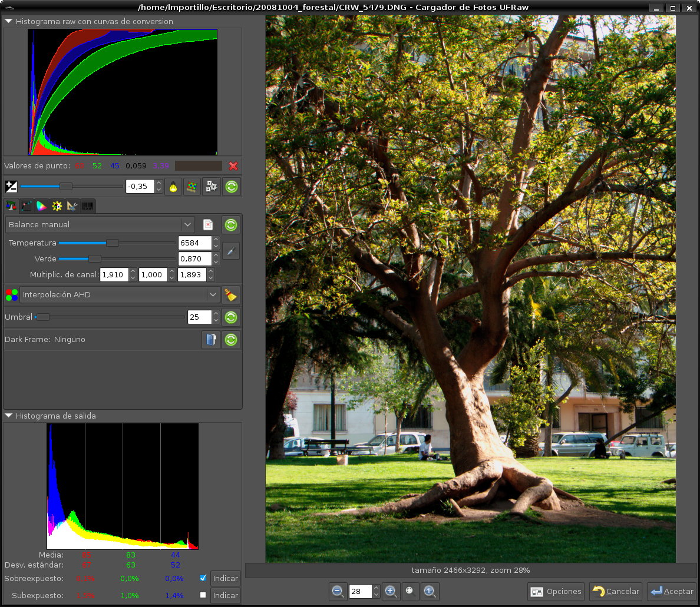The height and width of the screenshot is (607, 700).
Task: Click the Verde value field 0,870
Action: tap(194, 258)
